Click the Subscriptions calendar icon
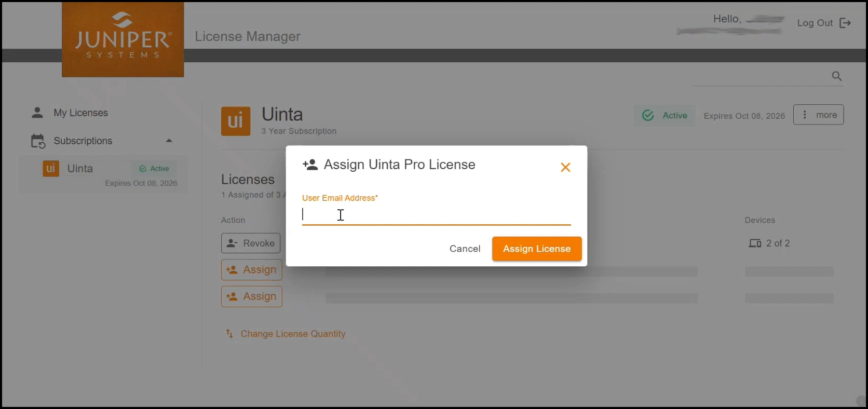Viewport: 868px width, 409px height. (38, 141)
